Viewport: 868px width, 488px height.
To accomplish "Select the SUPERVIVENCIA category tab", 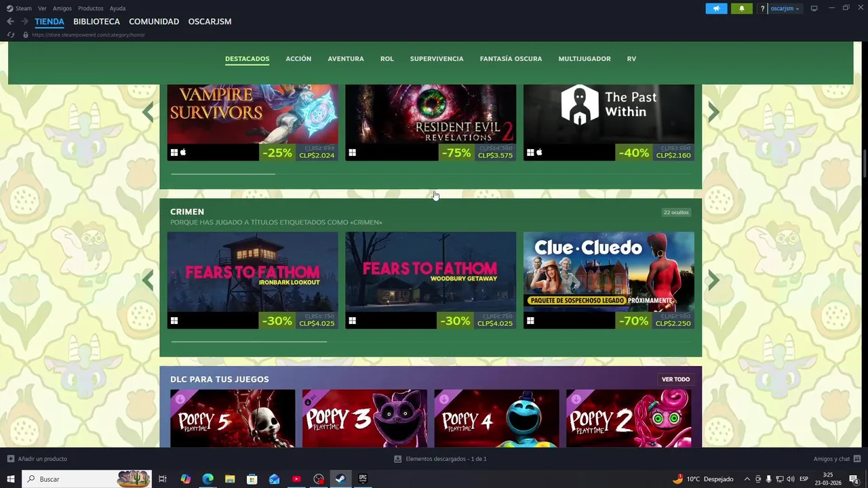I will pyautogui.click(x=437, y=59).
